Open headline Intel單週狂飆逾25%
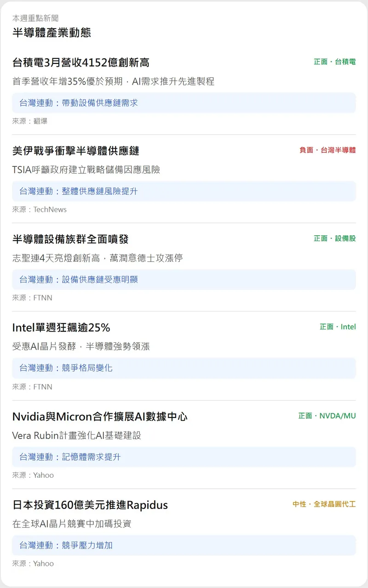This screenshot has width=368, height=588. click(x=61, y=328)
